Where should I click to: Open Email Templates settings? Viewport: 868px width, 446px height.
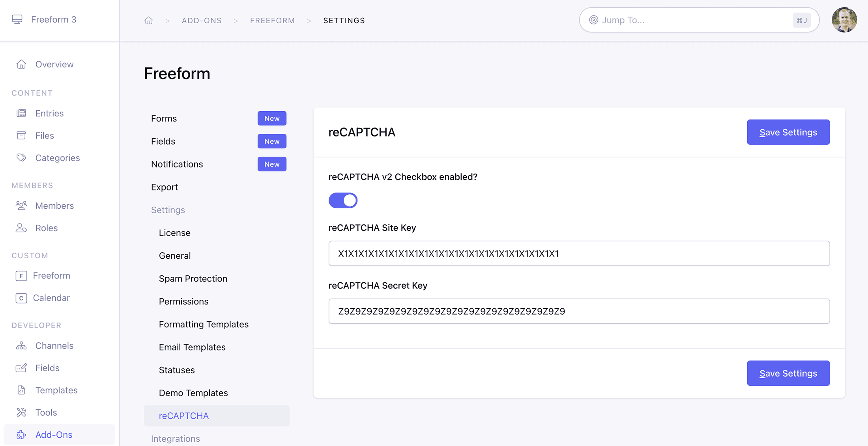click(x=192, y=347)
